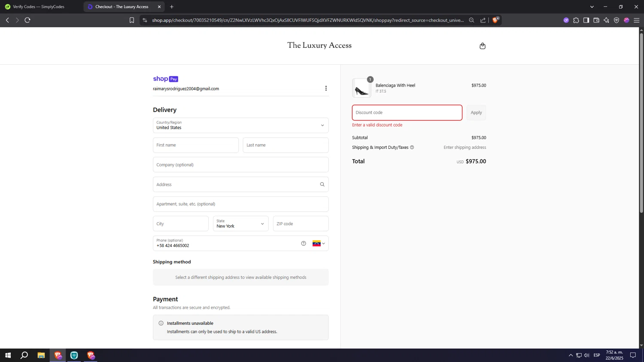Open network status in system tray
The width and height of the screenshot is (644, 362).
[x=579, y=355]
